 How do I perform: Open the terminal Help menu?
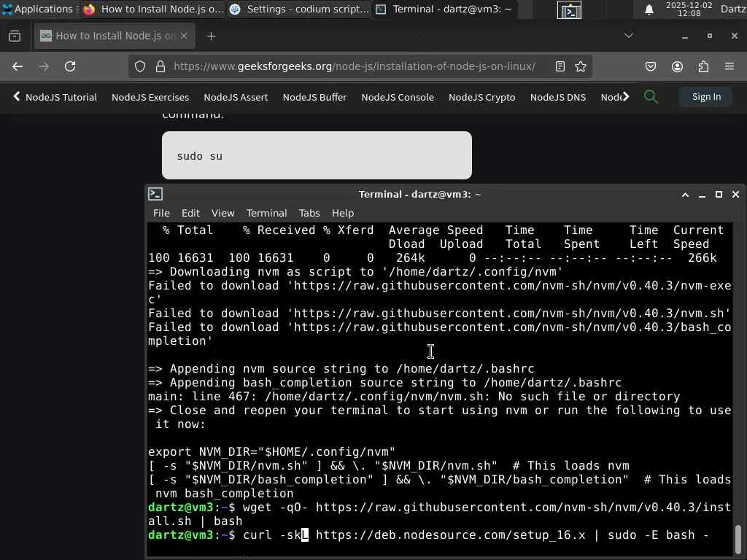tap(343, 213)
